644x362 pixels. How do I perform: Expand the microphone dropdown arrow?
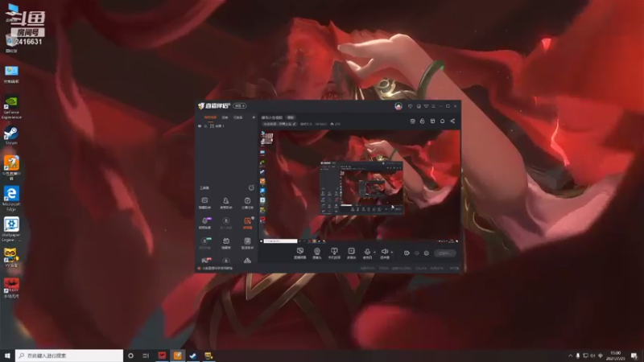(374, 252)
